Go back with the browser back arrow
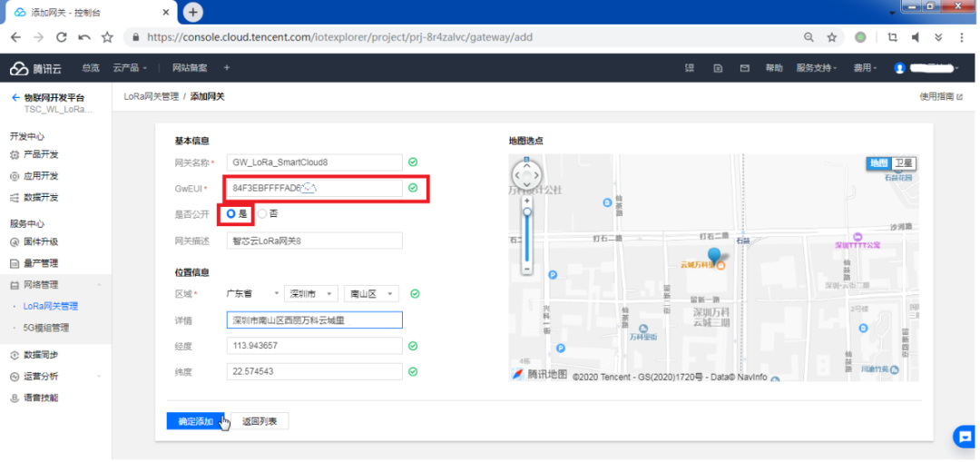Screen dimensions: 980x462 15,37
